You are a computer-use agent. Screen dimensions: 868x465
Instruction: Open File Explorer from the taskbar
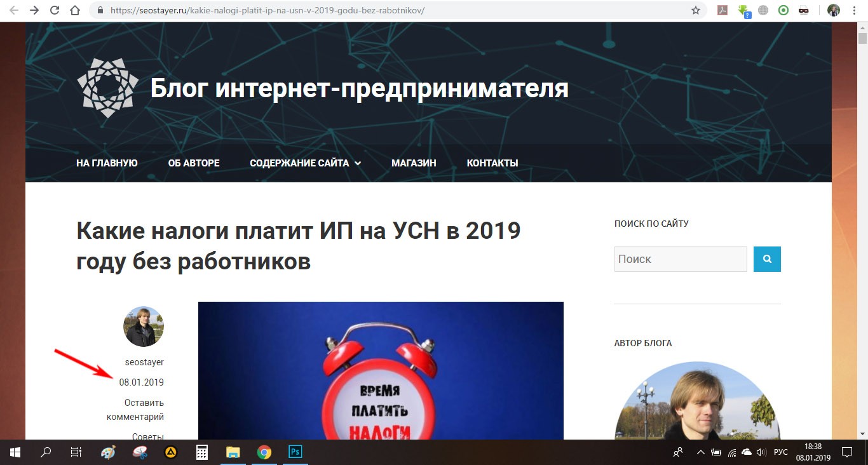tap(233, 452)
